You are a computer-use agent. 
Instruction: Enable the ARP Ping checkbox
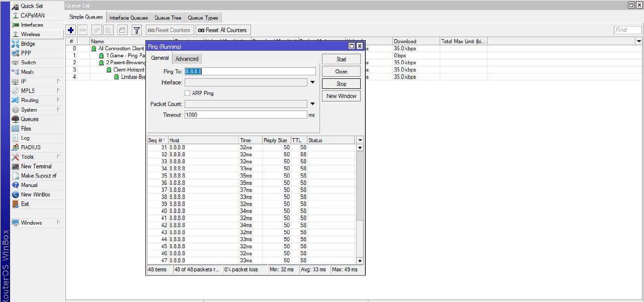[x=188, y=93]
